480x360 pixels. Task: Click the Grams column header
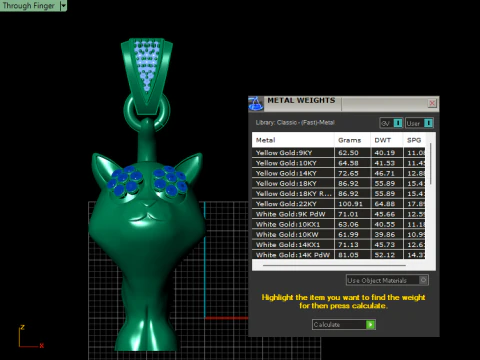tap(352, 140)
